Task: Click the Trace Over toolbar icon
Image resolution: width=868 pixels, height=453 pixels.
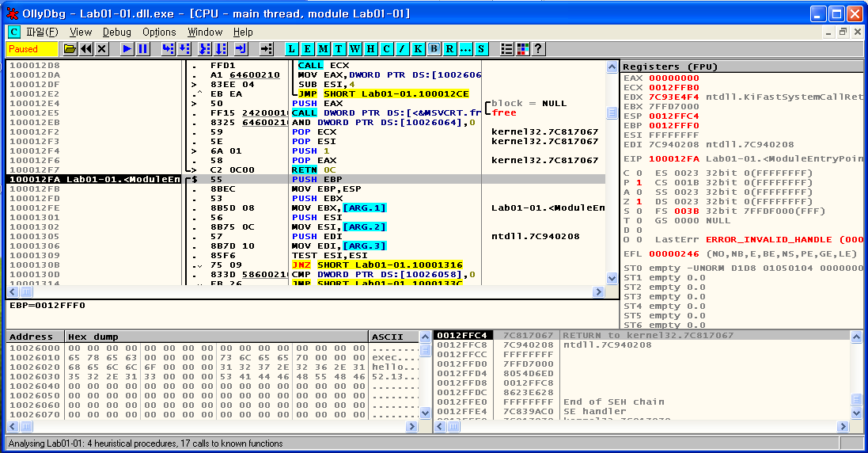Action: (x=221, y=49)
